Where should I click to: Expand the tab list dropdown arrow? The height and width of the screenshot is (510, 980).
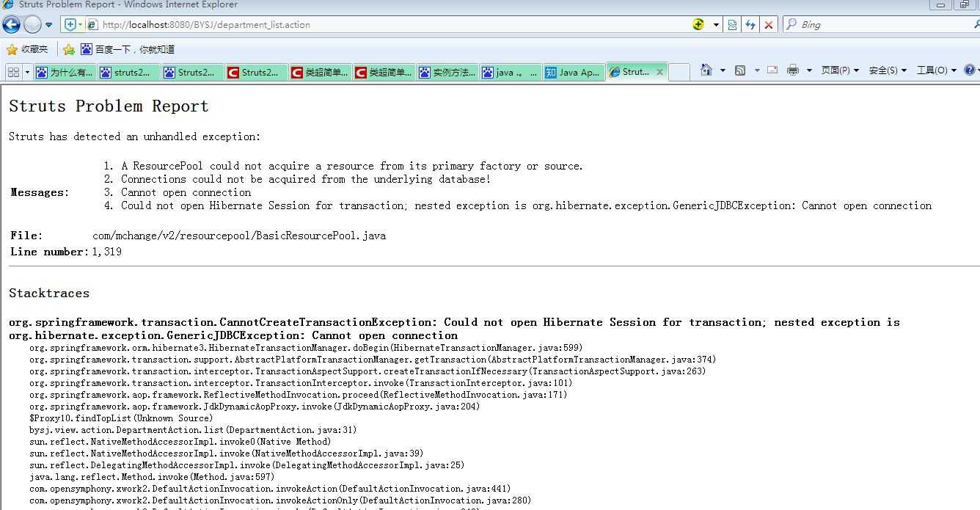pos(27,72)
